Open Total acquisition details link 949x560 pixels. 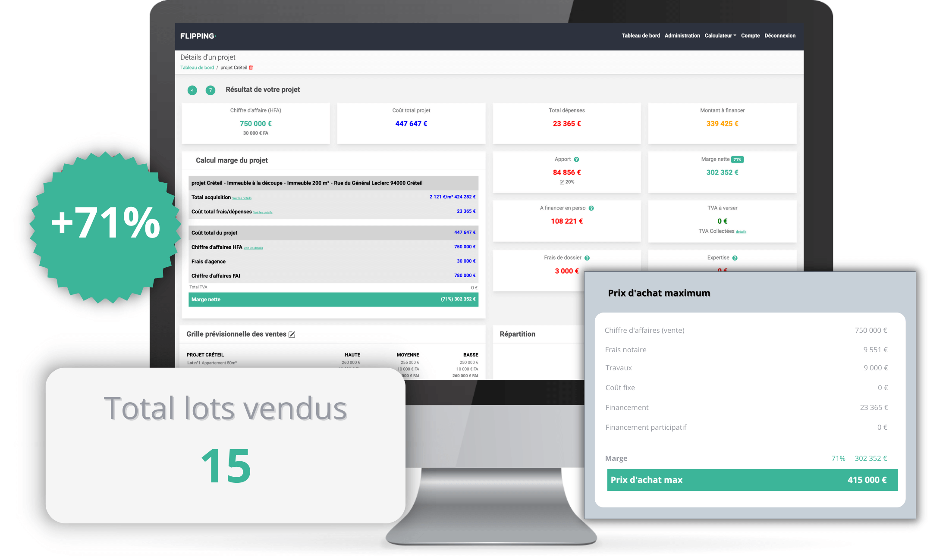(242, 198)
